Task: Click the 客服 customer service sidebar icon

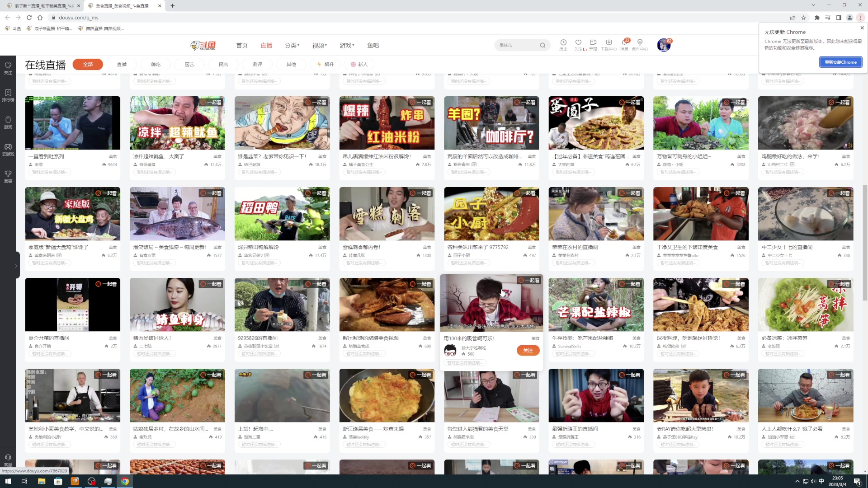Action: (x=8, y=460)
